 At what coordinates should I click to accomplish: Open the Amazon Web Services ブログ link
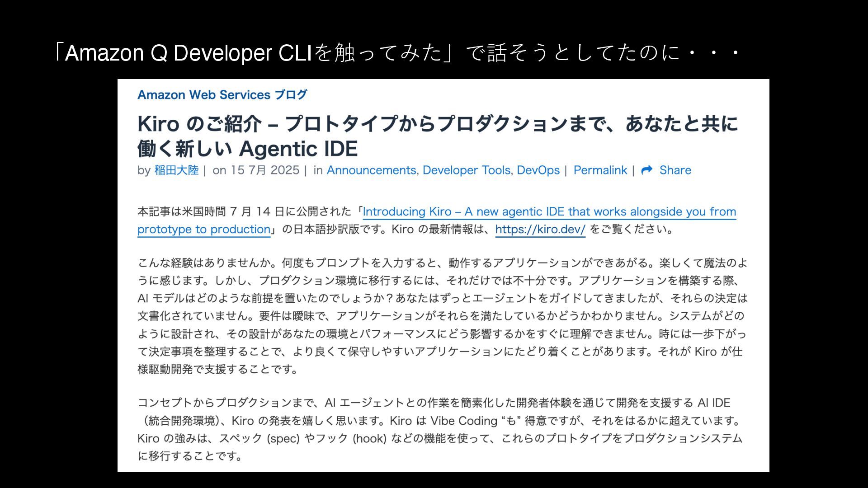[x=222, y=95]
